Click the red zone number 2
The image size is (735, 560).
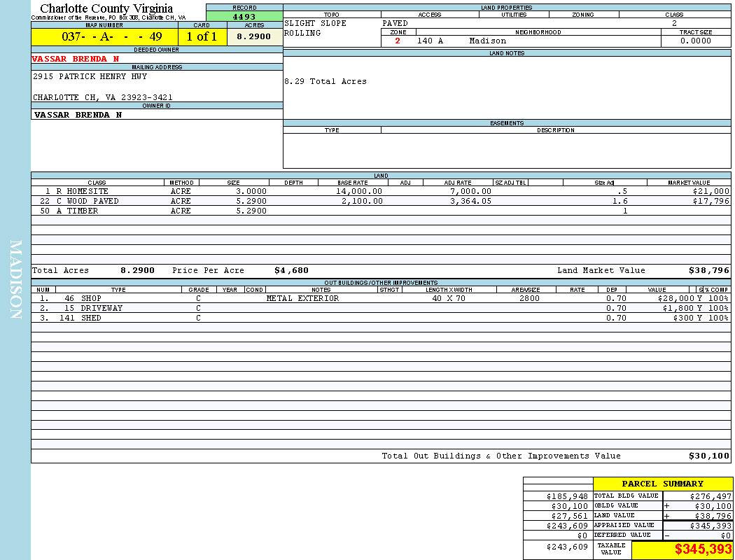(x=398, y=41)
